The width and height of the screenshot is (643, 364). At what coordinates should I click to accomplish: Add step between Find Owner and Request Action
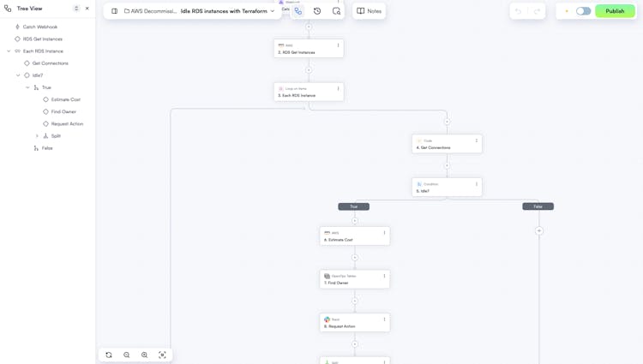coord(355,301)
